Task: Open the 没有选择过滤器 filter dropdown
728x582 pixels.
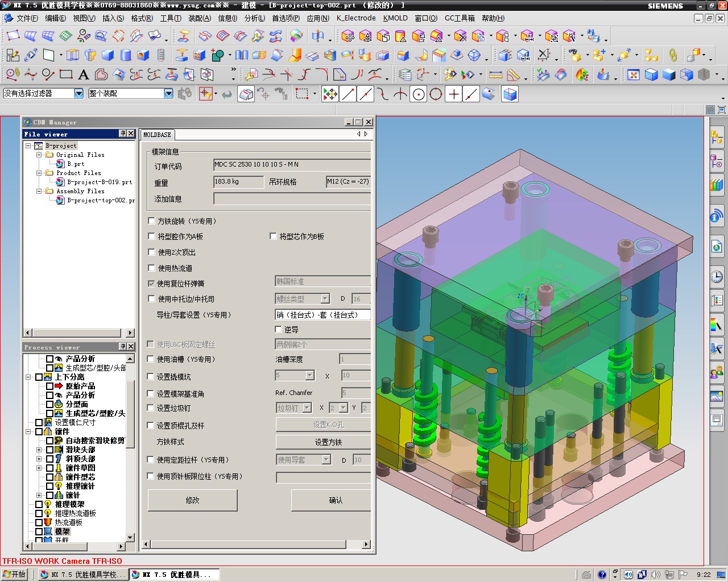Action: coord(78,93)
